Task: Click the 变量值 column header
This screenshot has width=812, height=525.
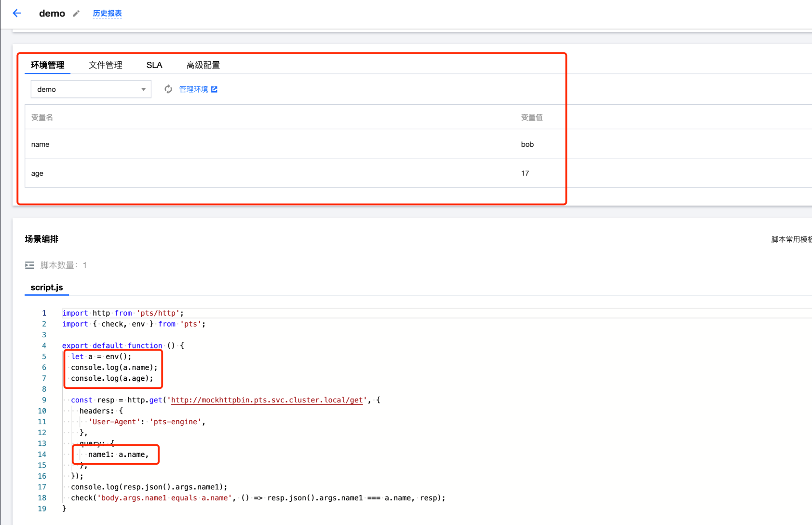Action: pyautogui.click(x=531, y=117)
